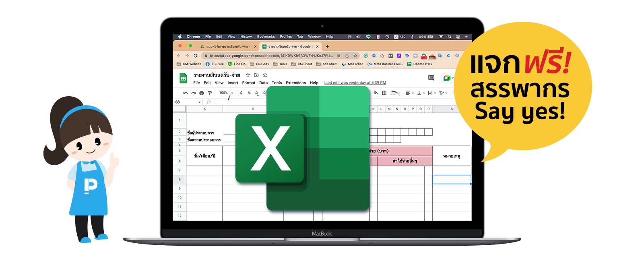Open the Line OA bookmark
The image size is (644, 265).
[237, 64]
